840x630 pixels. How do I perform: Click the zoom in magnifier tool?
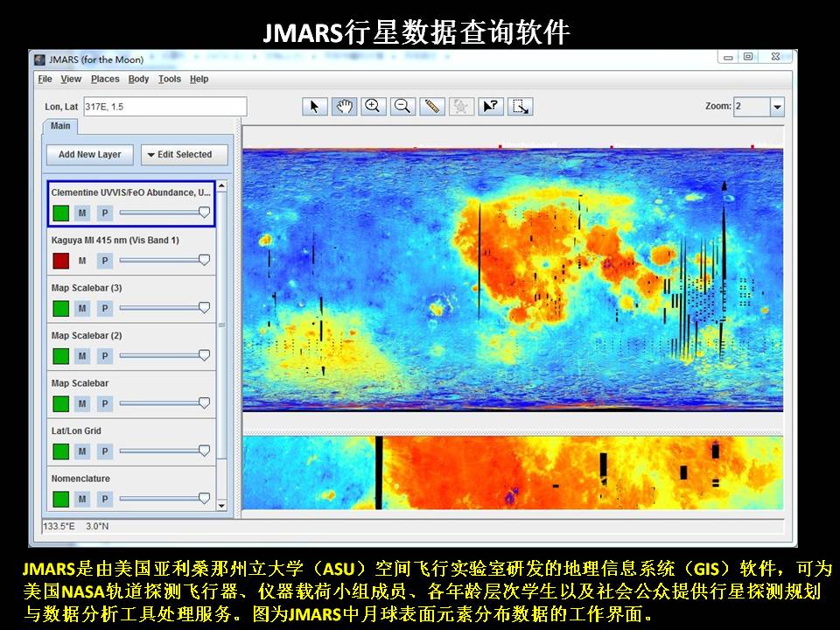(373, 107)
